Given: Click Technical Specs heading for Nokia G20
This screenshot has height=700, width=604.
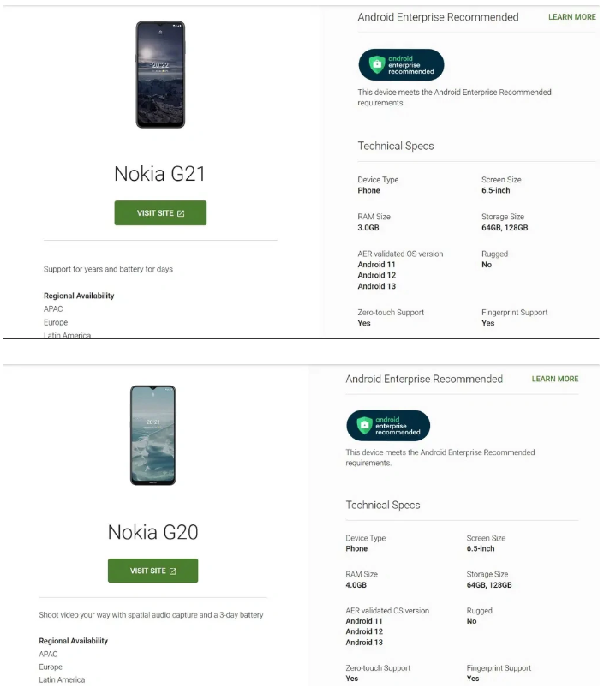Looking at the screenshot, I should pos(383,506).
